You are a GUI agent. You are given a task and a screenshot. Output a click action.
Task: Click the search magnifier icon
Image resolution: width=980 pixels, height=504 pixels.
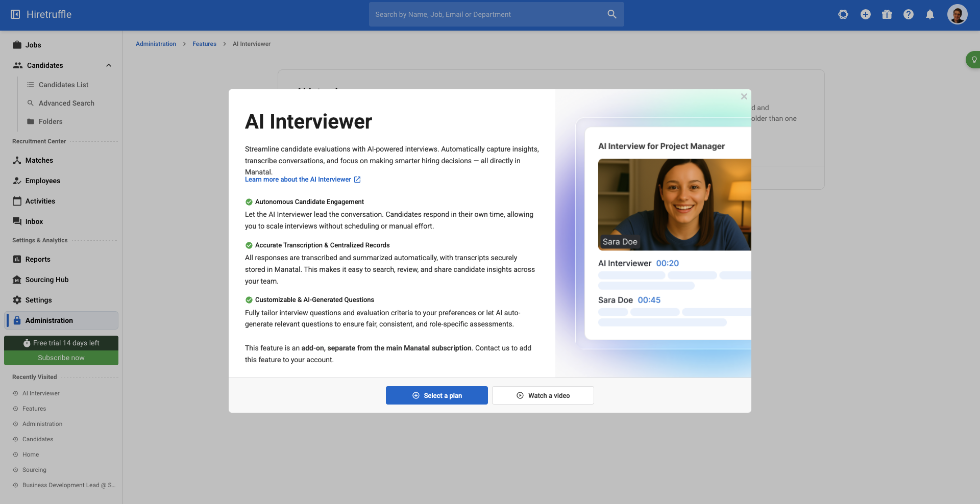click(x=612, y=14)
